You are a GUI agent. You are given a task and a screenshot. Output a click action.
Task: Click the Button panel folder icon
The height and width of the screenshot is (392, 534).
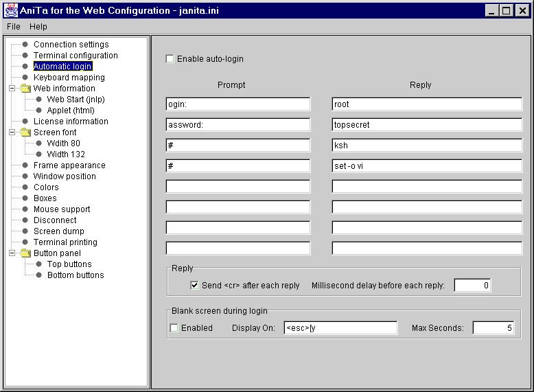(25, 253)
